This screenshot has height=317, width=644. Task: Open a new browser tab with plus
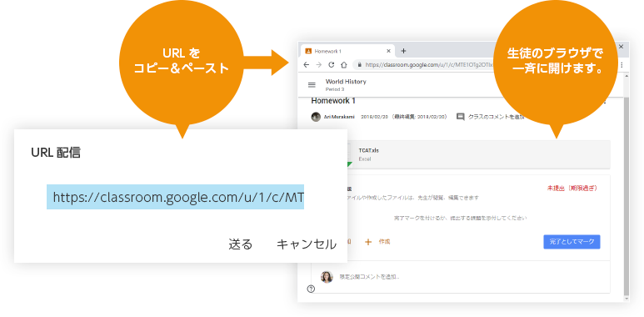[403, 51]
